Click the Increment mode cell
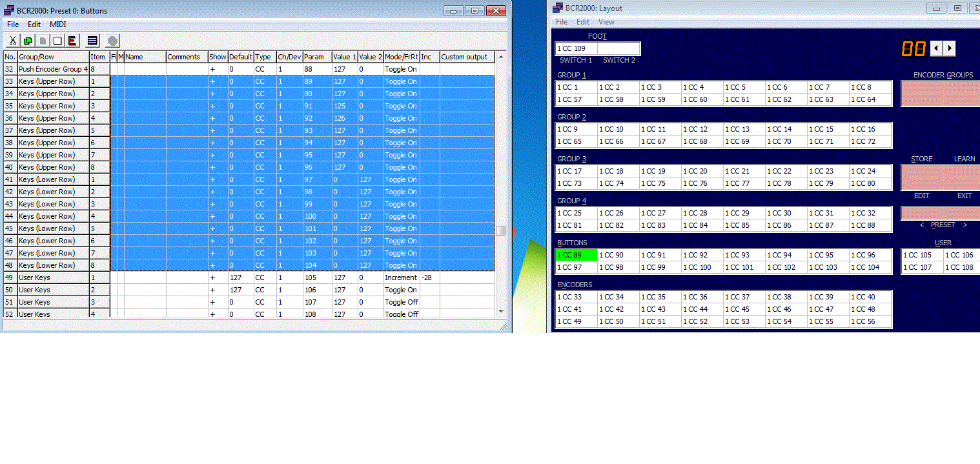This screenshot has width=980, height=464. [x=402, y=277]
